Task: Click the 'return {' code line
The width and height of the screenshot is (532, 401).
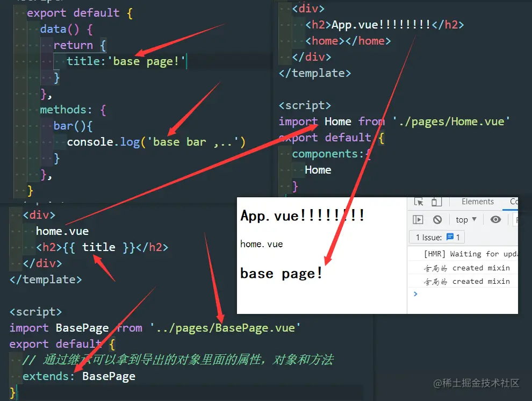Action: pyautogui.click(x=80, y=45)
